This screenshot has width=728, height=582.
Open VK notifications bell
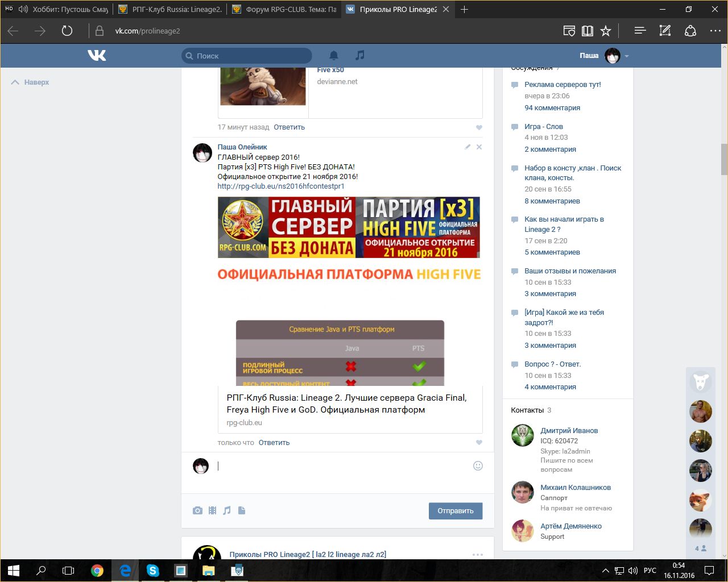click(x=334, y=55)
